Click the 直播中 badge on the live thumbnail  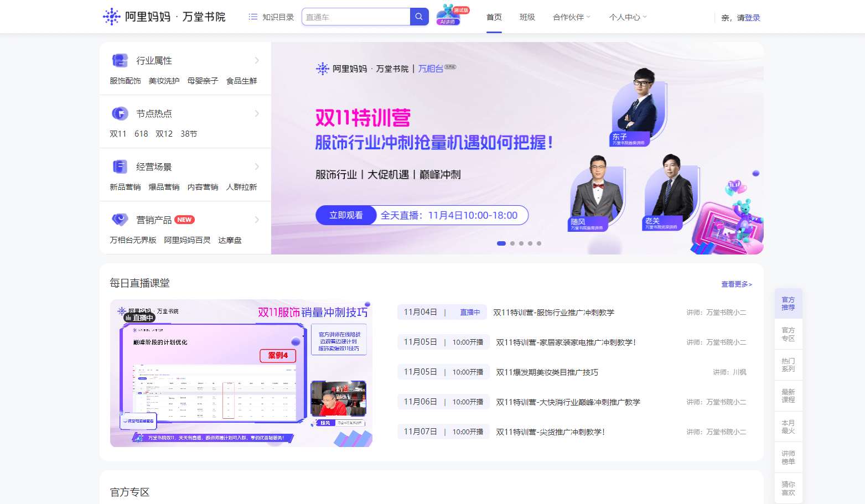pyautogui.click(x=139, y=318)
